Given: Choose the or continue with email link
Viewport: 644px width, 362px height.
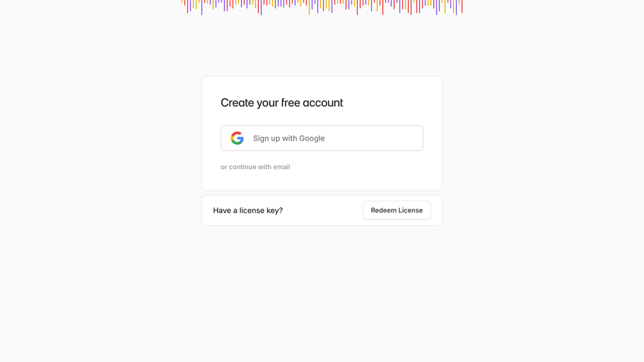Looking at the screenshot, I should click(x=255, y=167).
